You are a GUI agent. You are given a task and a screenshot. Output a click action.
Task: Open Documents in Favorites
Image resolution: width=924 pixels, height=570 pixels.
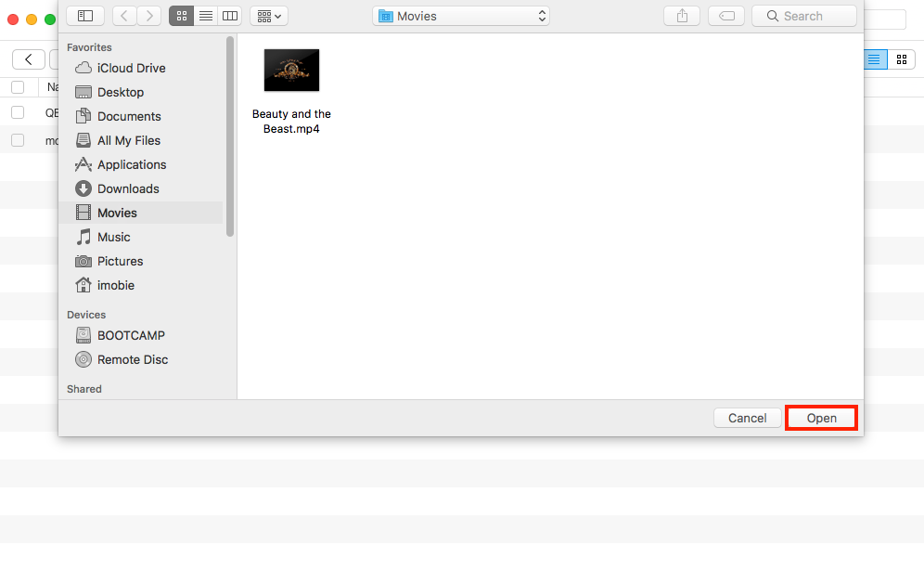coord(141,116)
